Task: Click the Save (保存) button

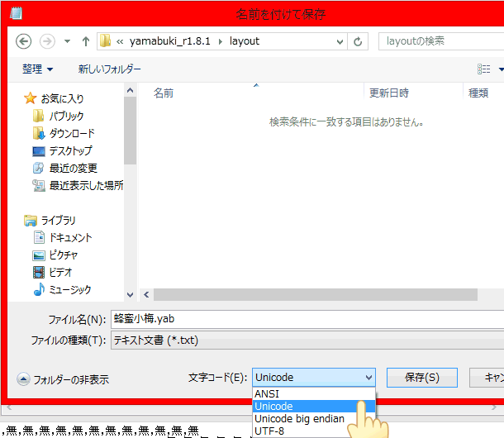Action: [421, 378]
